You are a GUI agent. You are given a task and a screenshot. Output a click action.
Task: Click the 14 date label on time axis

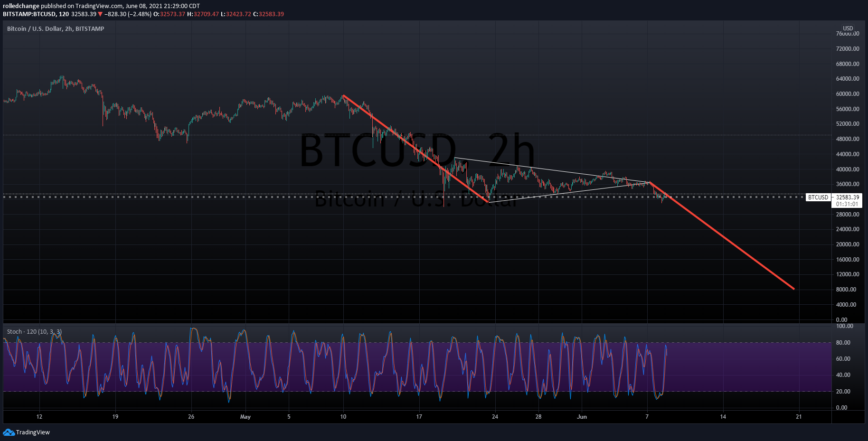pos(723,417)
